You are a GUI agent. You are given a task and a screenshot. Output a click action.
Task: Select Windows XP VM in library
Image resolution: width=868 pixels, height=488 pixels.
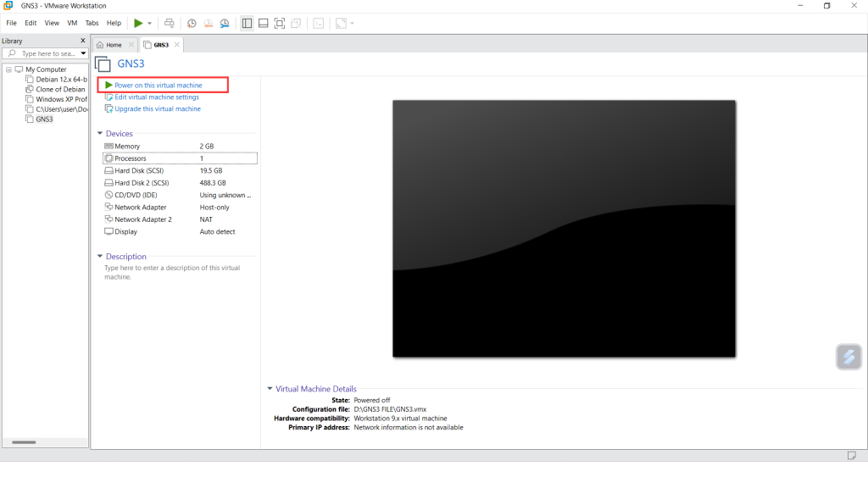coord(60,99)
